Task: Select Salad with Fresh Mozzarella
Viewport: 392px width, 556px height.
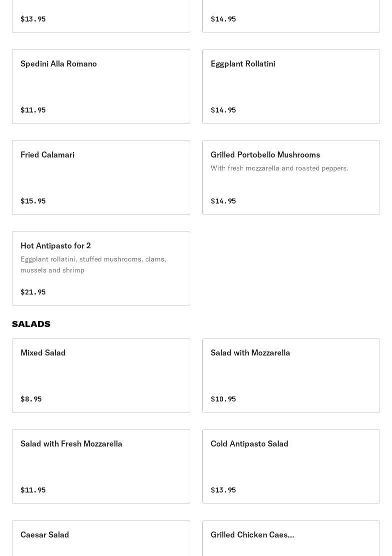Action: click(x=101, y=466)
